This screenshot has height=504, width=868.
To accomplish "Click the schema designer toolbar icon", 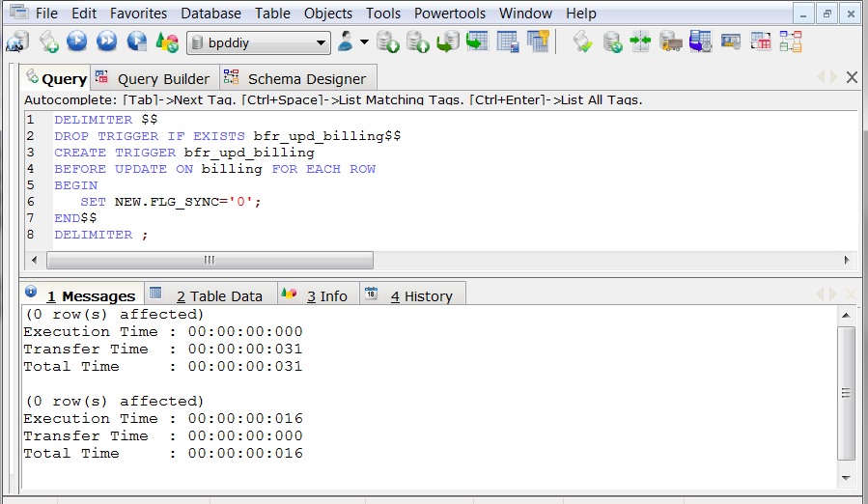I will [x=791, y=42].
